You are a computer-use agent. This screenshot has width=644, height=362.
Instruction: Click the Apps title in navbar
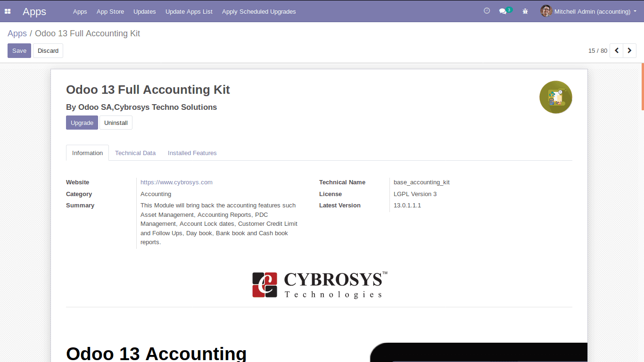(x=34, y=12)
